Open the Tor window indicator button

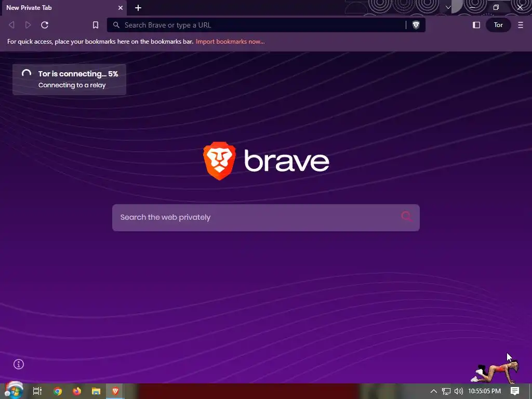498,25
